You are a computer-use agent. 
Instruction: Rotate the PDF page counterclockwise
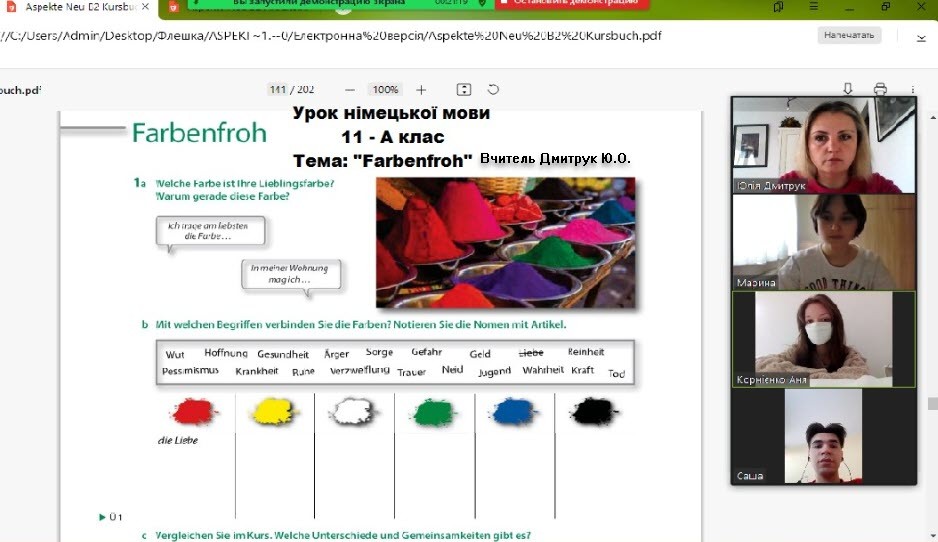point(493,90)
